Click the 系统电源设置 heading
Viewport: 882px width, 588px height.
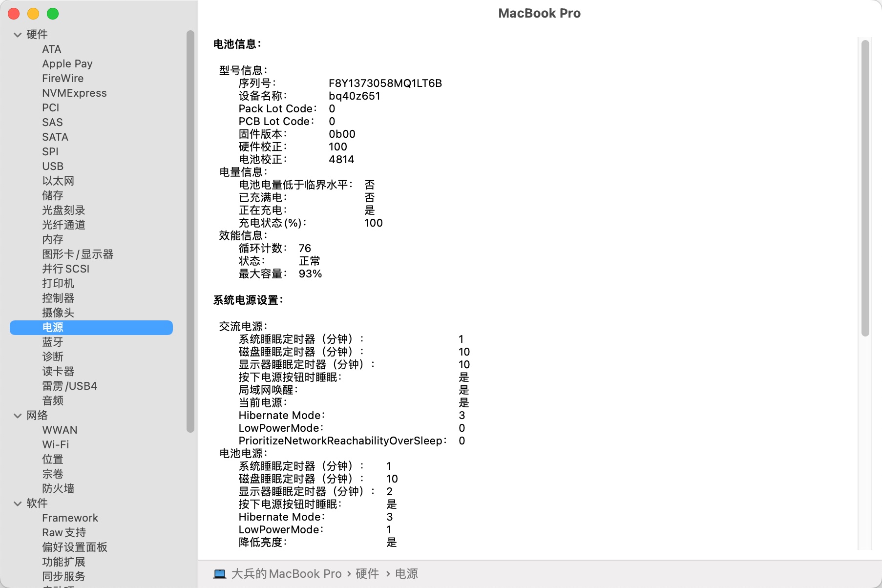click(x=248, y=300)
